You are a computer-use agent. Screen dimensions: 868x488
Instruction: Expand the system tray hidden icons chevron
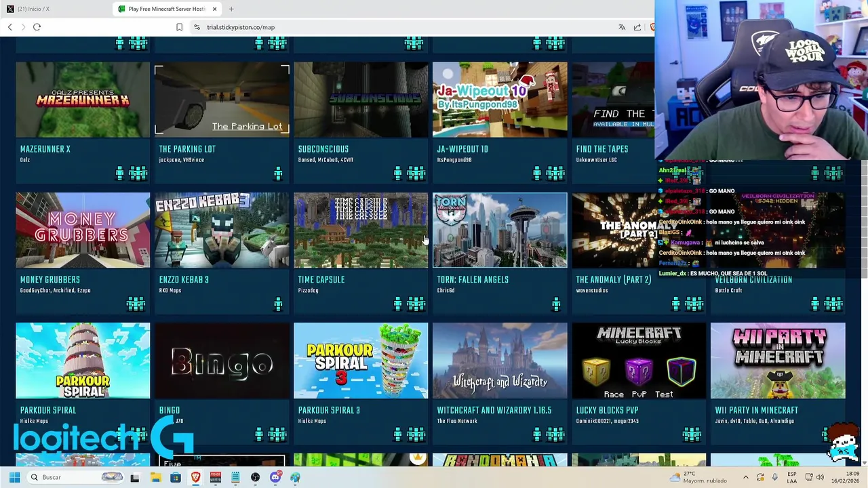pyautogui.click(x=745, y=477)
